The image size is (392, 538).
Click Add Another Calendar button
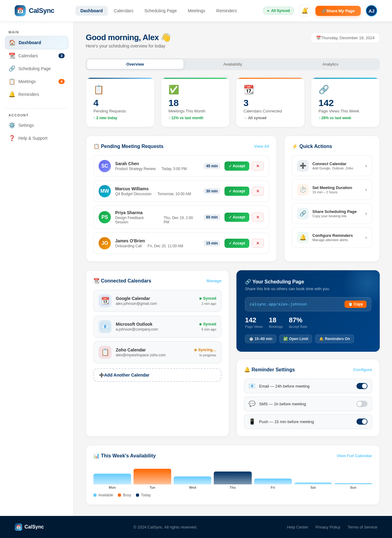click(x=157, y=375)
